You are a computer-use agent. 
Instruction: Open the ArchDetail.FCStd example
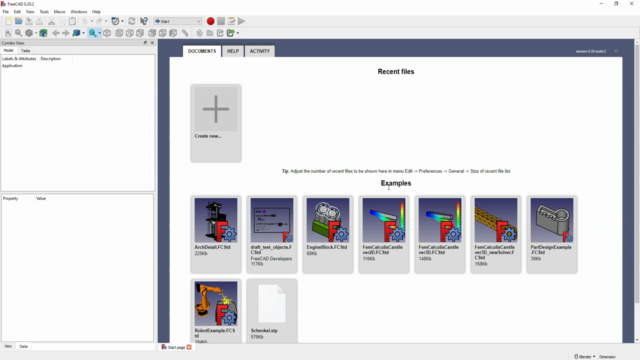coord(216,234)
